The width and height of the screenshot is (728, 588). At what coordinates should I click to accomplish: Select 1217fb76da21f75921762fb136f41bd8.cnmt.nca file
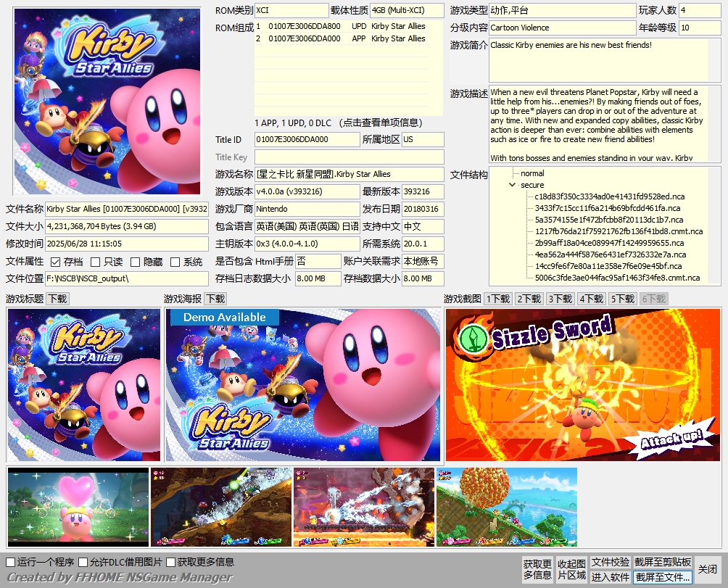click(619, 231)
